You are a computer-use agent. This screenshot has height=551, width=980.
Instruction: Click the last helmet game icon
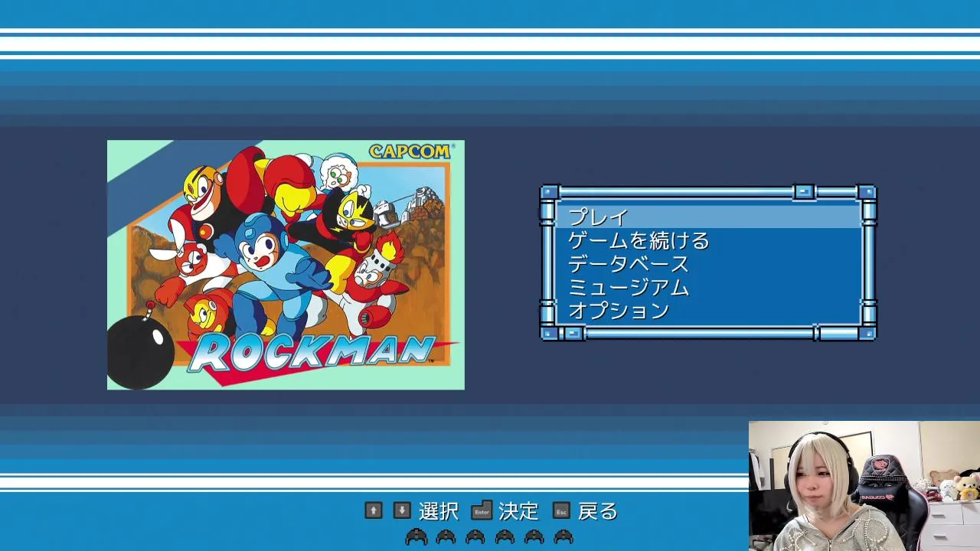click(563, 536)
